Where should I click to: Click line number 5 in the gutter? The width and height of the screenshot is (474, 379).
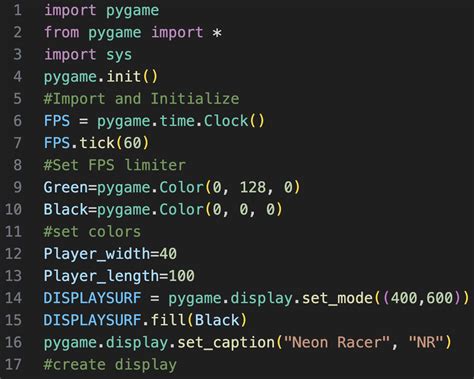point(18,99)
